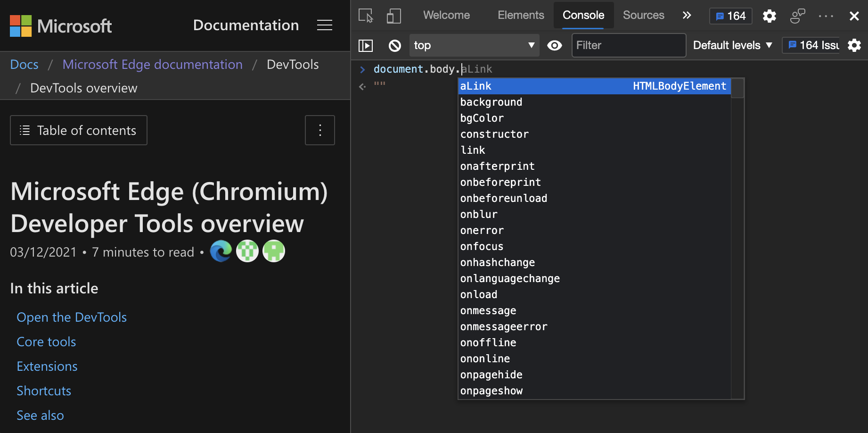Screen dimensions: 868x433
Task: Select onmessageerror from the list
Action: point(595,326)
